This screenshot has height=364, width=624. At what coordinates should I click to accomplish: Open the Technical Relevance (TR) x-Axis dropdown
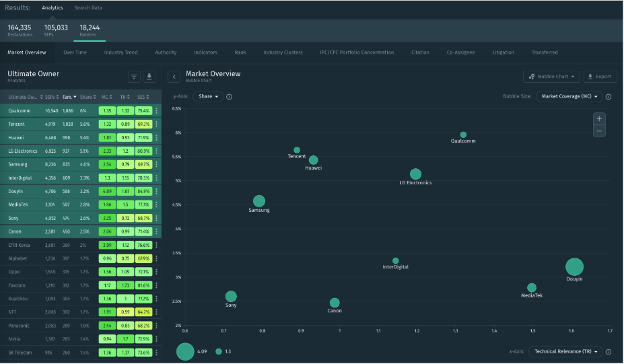click(x=565, y=352)
